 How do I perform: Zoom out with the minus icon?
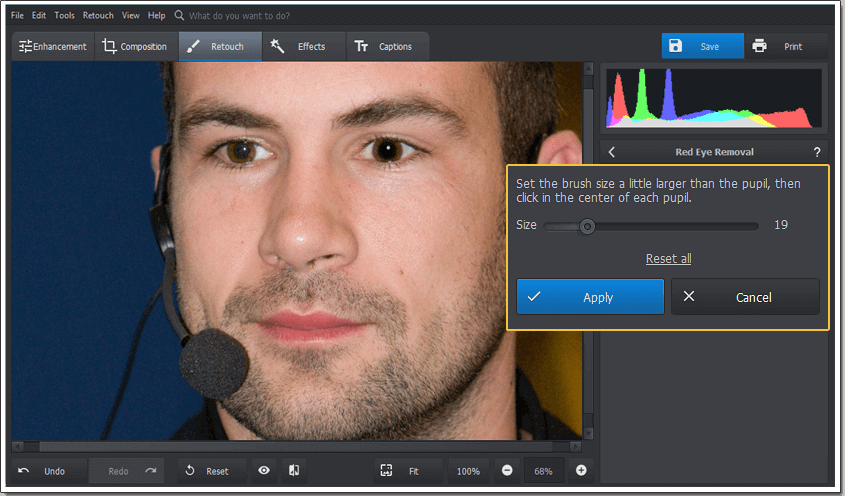click(x=507, y=471)
